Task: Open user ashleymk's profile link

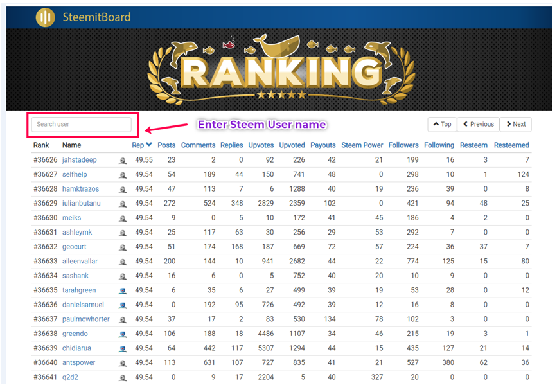Action: coord(77,233)
